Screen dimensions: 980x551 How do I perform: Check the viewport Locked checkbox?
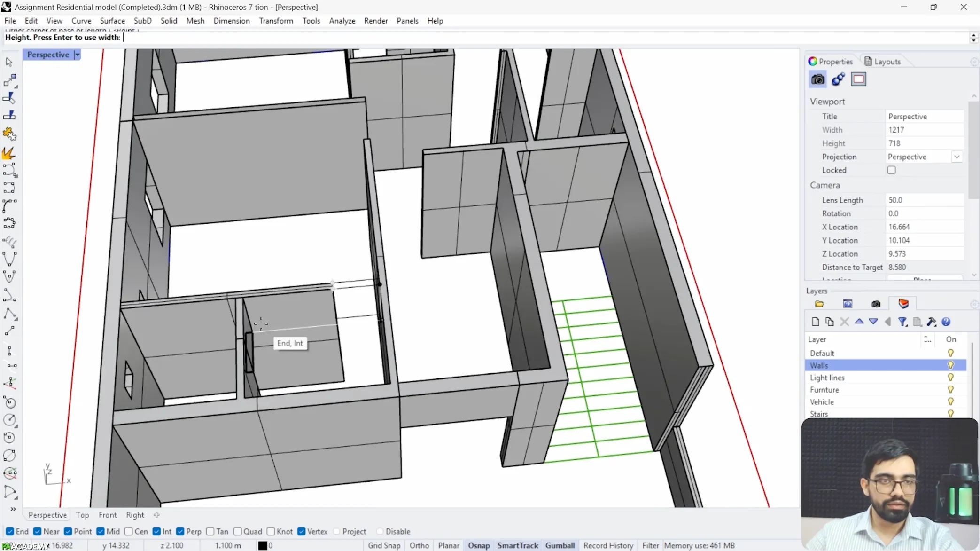click(891, 170)
